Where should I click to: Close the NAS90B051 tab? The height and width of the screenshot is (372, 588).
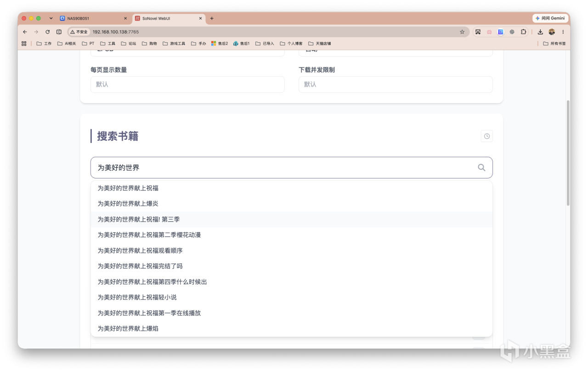(125, 18)
